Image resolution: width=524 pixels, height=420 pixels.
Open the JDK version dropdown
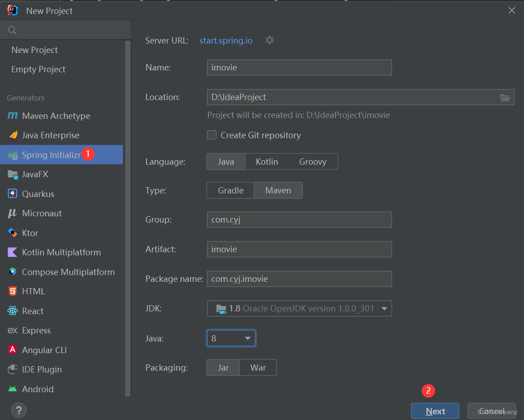click(299, 308)
